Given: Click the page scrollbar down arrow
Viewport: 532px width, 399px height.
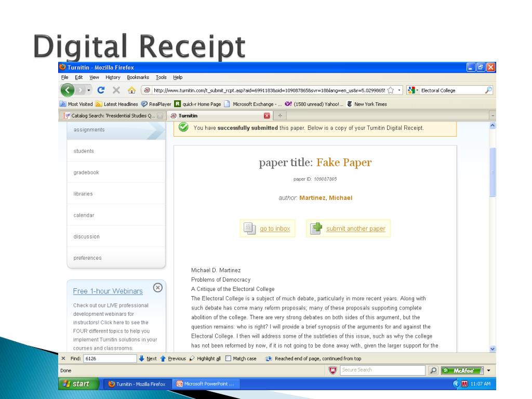Looking at the screenshot, I should click(493, 349).
